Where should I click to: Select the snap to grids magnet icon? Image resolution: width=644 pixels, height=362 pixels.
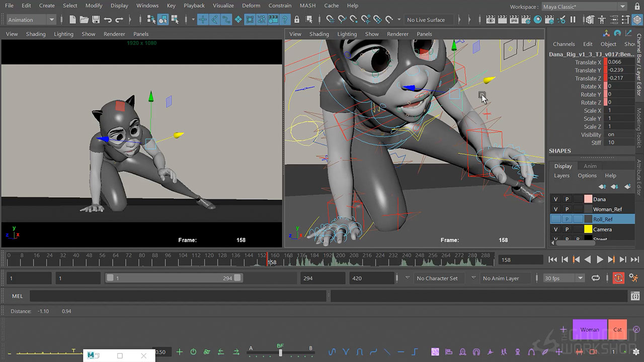pyautogui.click(x=330, y=20)
